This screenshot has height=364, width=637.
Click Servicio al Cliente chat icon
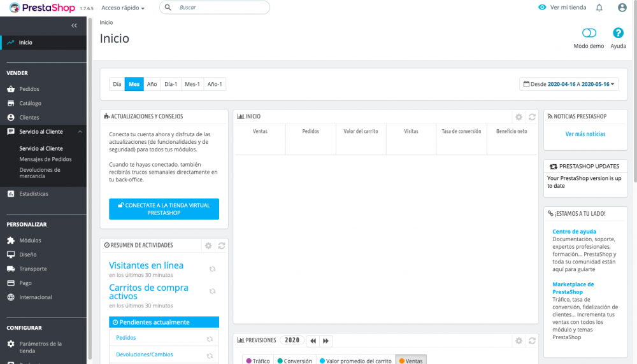[11, 132]
